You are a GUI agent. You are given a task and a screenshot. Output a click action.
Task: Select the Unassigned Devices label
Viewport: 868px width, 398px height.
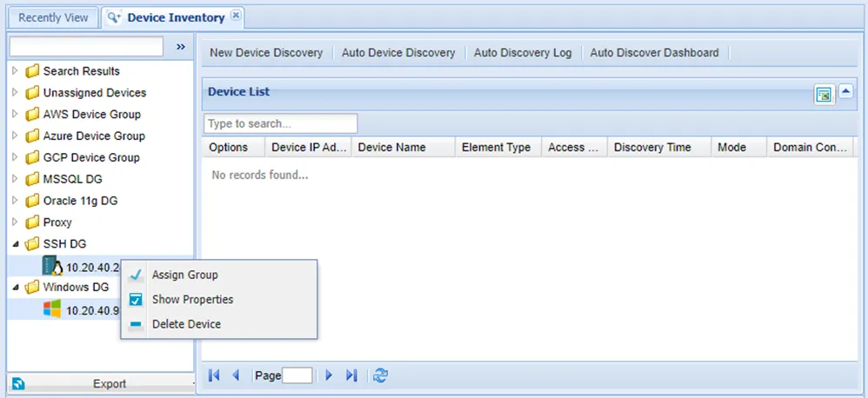point(95,93)
